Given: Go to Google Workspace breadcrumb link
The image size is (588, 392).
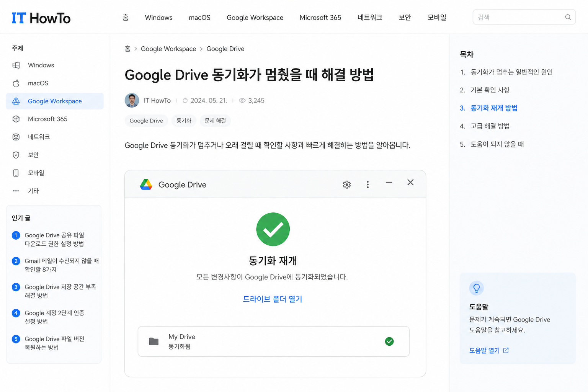Looking at the screenshot, I should coord(168,49).
